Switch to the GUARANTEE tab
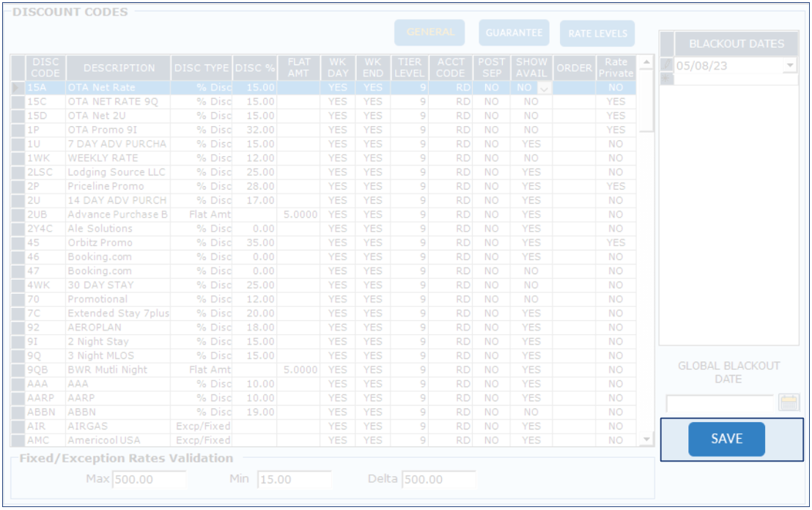The image size is (812, 510). click(514, 33)
